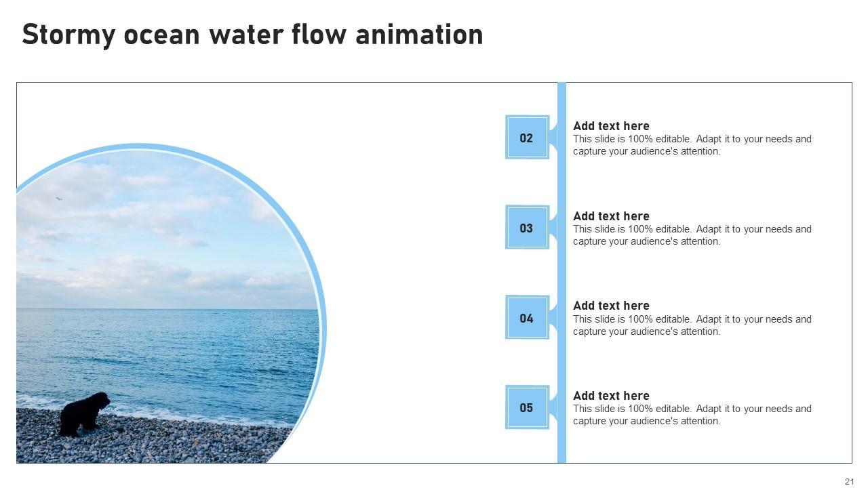This screenshot has height=488, width=868.
Task: Select the 03 step box
Action: coord(527,228)
